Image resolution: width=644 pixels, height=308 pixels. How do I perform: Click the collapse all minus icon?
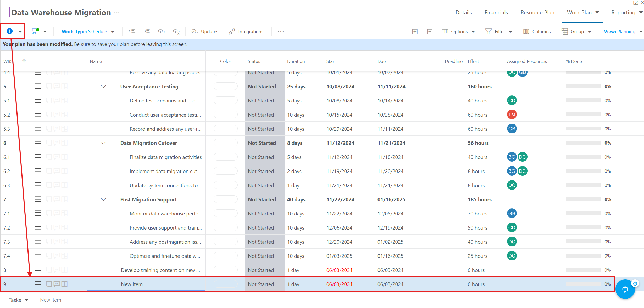pos(430,32)
